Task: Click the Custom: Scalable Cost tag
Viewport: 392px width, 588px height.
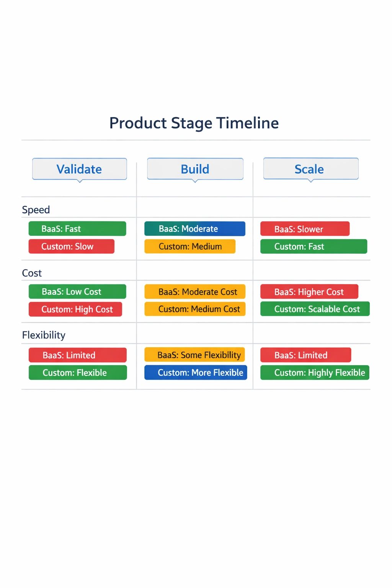Action: 315,309
